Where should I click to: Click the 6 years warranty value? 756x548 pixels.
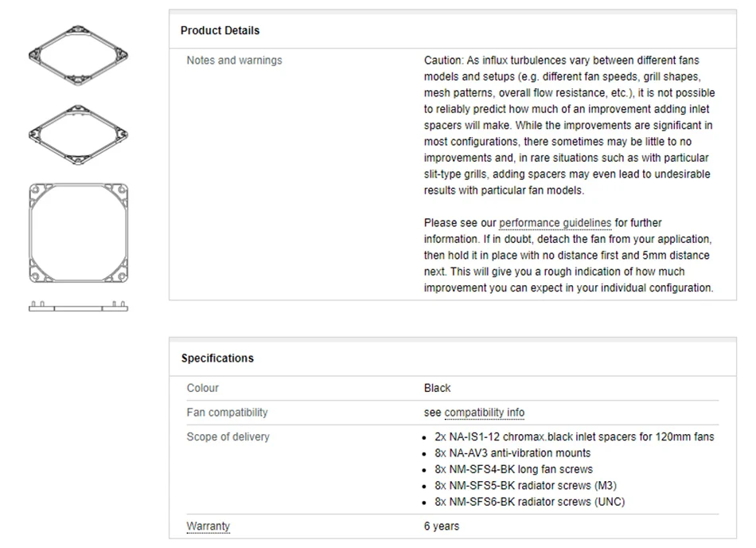pyautogui.click(x=442, y=526)
